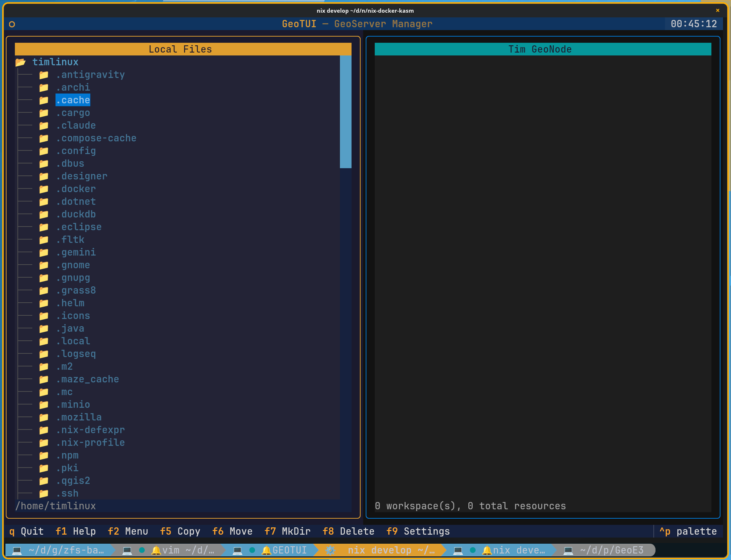Click the folder icon next to .duckdb
731x560 pixels.
pyautogui.click(x=44, y=214)
